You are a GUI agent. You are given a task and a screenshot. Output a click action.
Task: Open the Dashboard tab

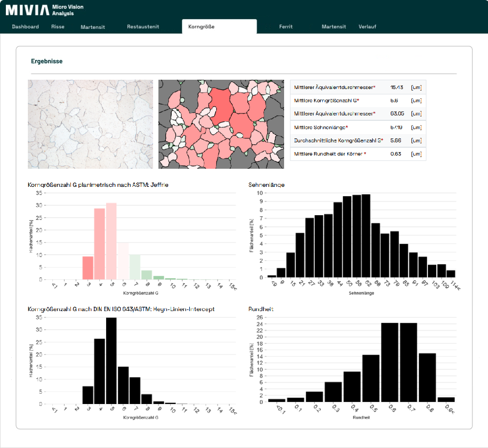click(25, 27)
